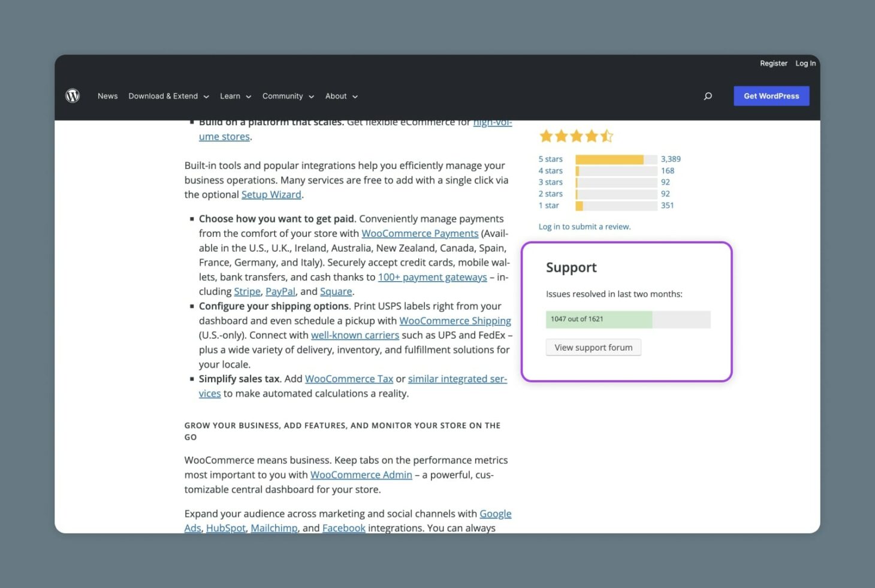Click Register at top right
This screenshot has height=588, width=875.
pos(773,63)
